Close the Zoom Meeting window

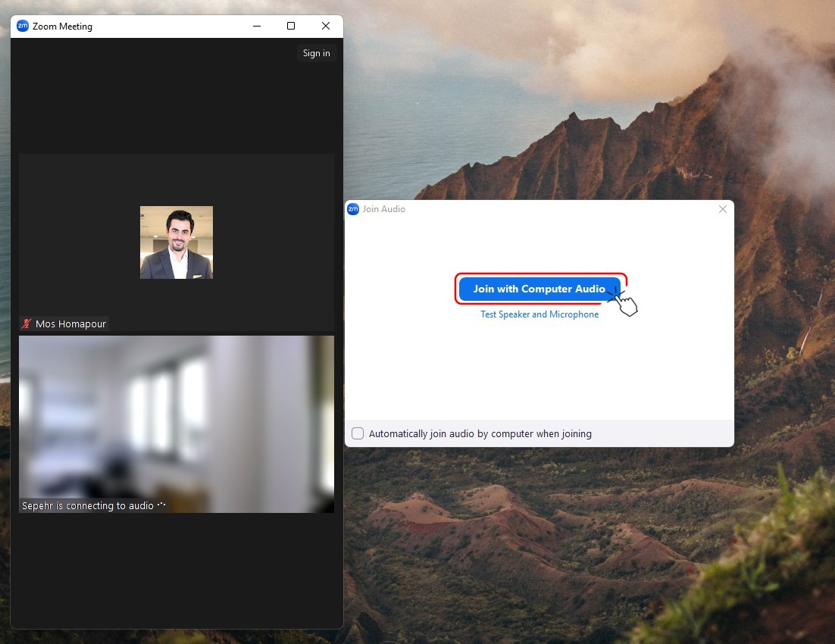(x=326, y=26)
